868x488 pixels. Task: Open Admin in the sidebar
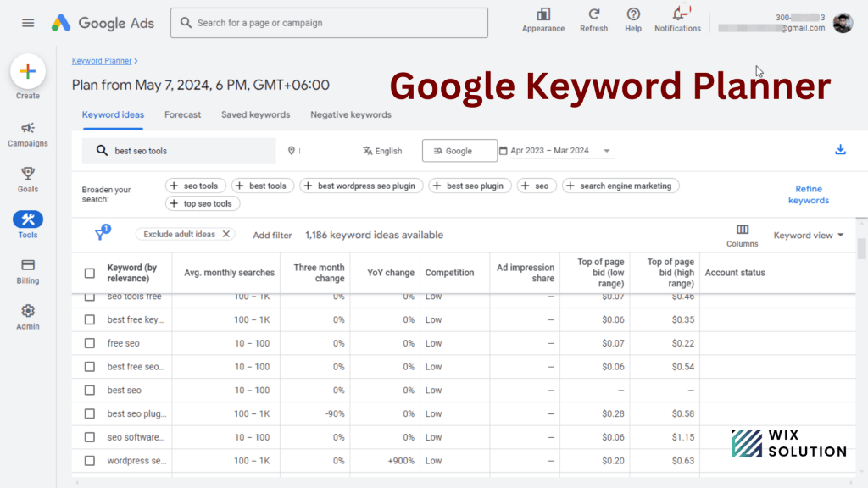click(28, 317)
